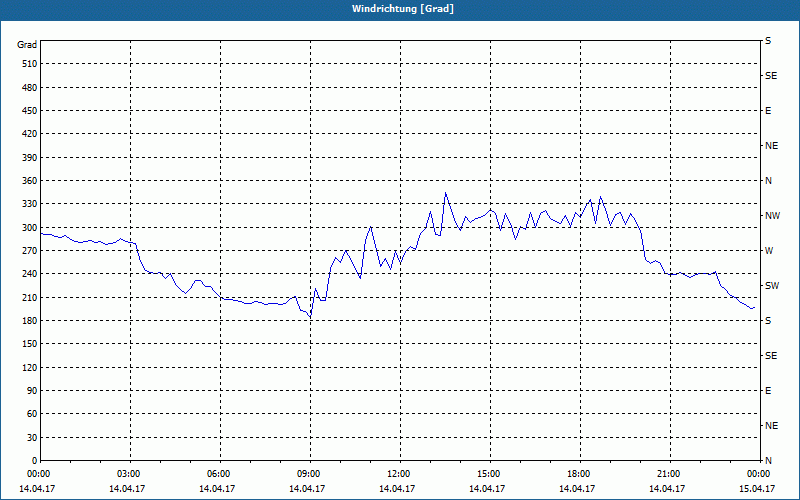The image size is (800, 500).
Task: Select the 360 y-axis value
Action: (30, 181)
